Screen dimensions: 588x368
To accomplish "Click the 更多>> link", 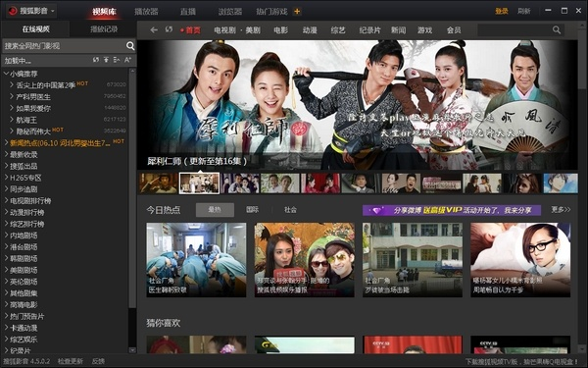I will click(x=561, y=210).
